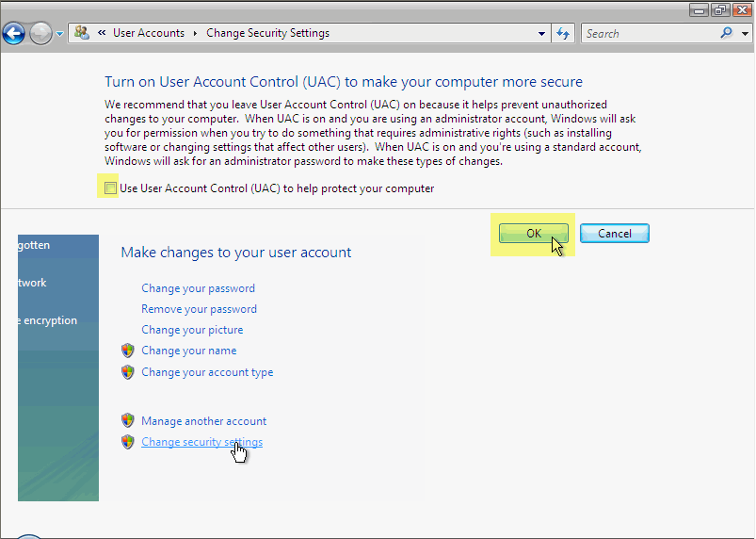Select the User Accounts breadcrumb

coord(149,33)
